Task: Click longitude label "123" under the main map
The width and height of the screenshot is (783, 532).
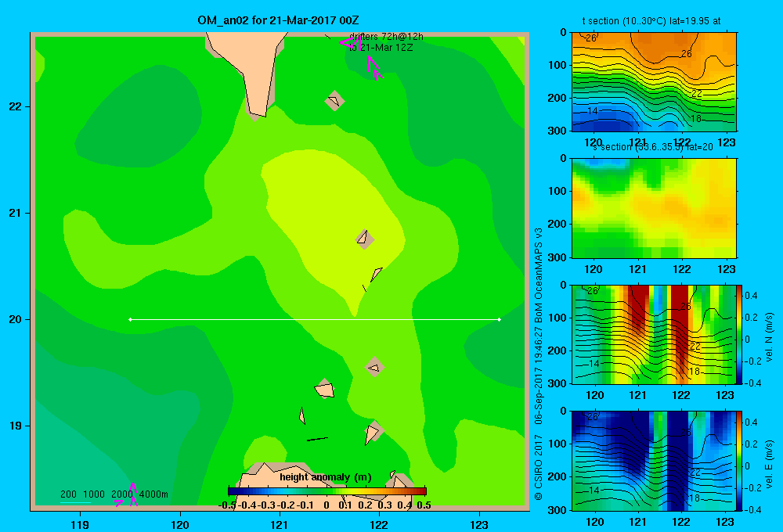Action: pos(479,524)
